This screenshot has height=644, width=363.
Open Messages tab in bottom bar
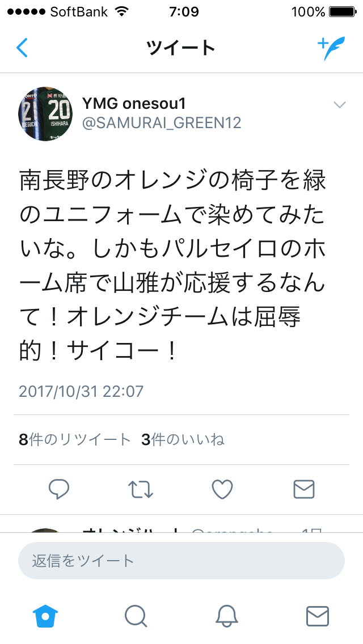318,616
